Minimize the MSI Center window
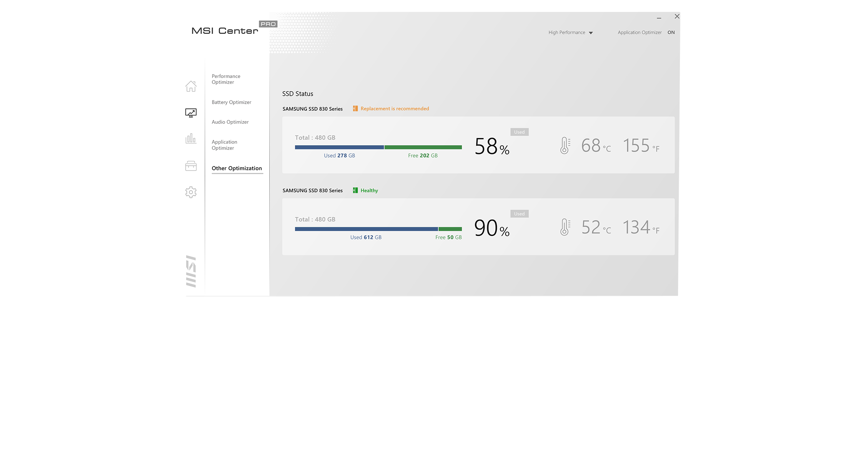Screen dimensions: 868x452 click(659, 17)
